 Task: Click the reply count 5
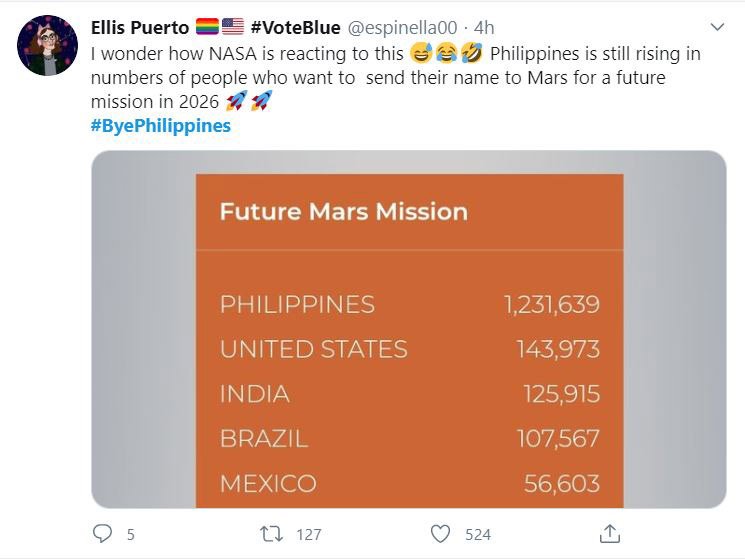tap(131, 535)
